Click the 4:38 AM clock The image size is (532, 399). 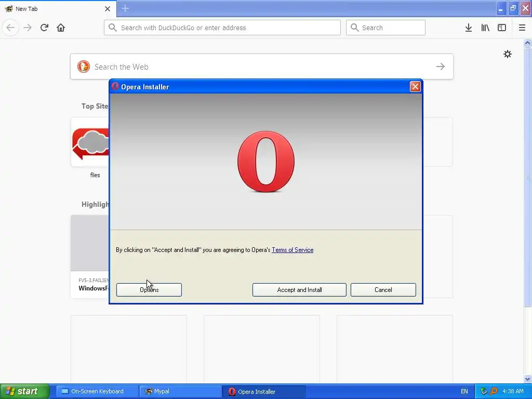(513, 391)
